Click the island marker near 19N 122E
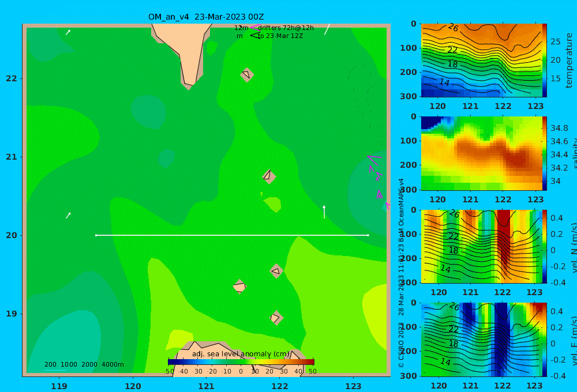The image size is (577, 392). coord(276,318)
